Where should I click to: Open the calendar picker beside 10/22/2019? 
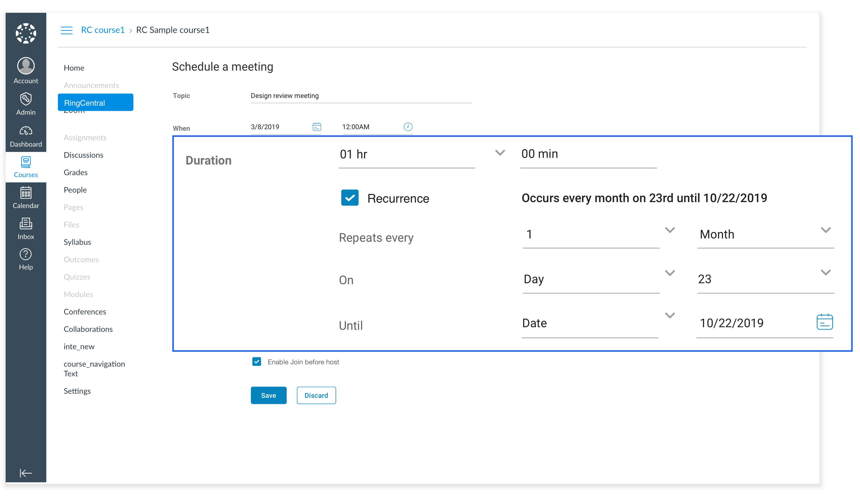[x=825, y=322]
